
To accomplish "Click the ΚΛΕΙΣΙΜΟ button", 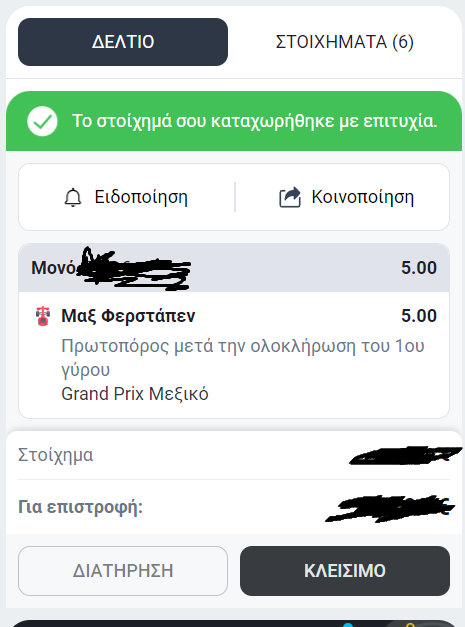I will (345, 571).
